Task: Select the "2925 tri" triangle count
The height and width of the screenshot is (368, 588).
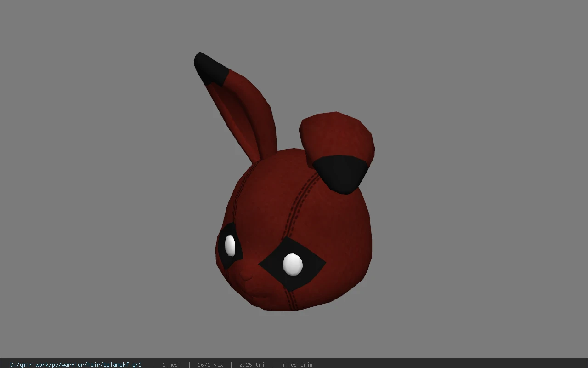Action: (x=252, y=365)
